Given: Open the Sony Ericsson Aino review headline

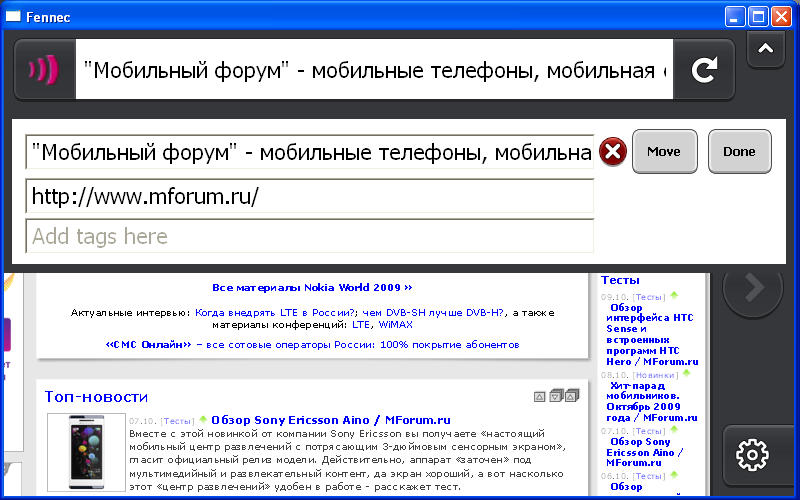Looking at the screenshot, I should point(330,419).
